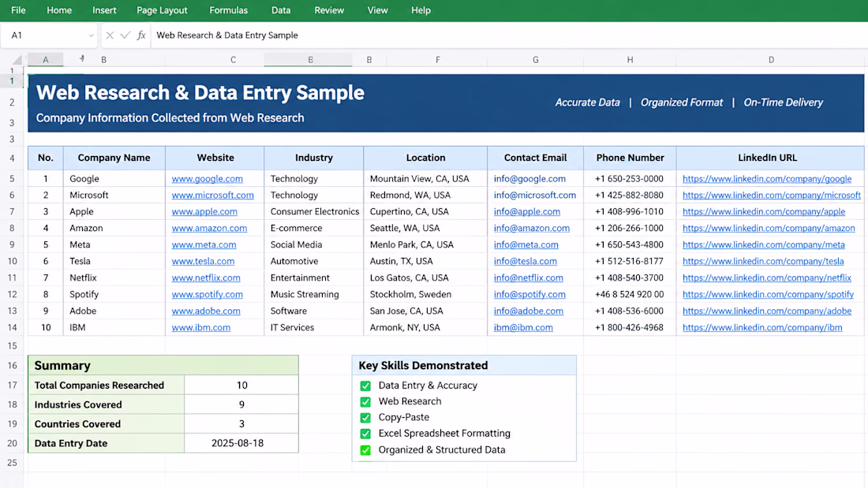868x488 pixels.
Task: Select column F header
Action: pos(437,60)
